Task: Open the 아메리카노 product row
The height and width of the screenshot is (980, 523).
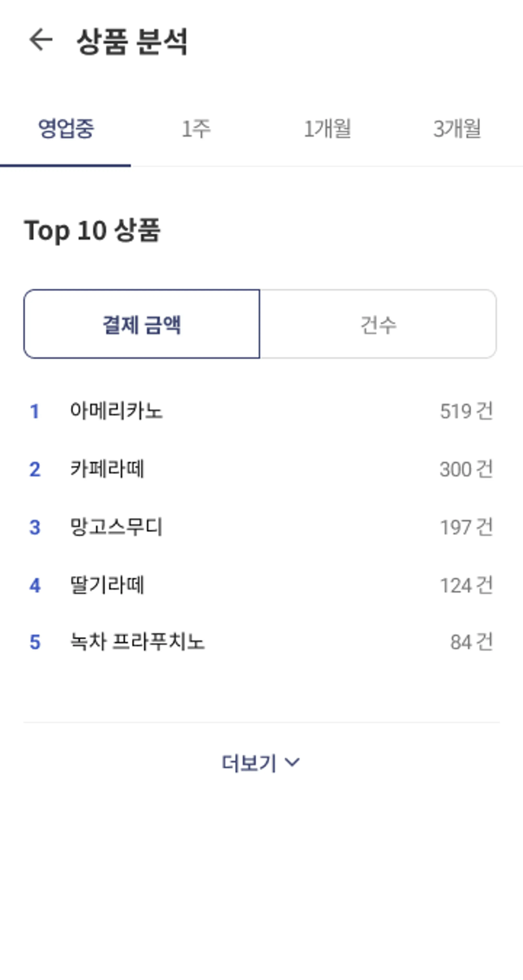Action: tap(116, 411)
